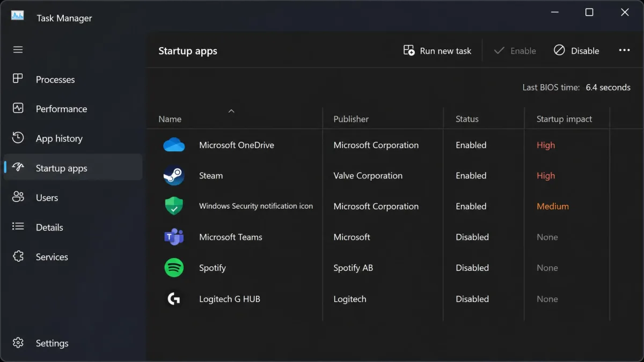The image size is (644, 362).
Task: Click Disabled status in Microsoft Teams row
Action: coord(472,237)
